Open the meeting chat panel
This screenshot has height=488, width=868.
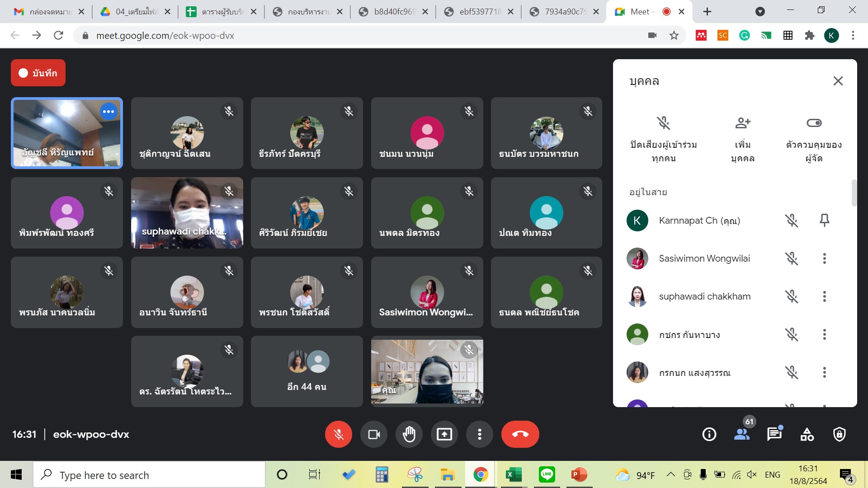[774, 434]
